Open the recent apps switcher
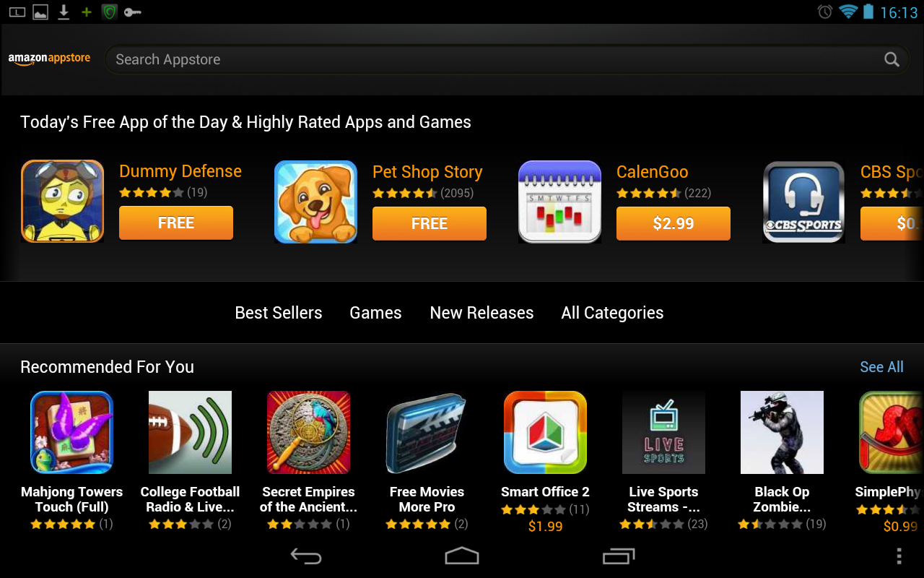This screenshot has height=578, width=924. pos(619,556)
